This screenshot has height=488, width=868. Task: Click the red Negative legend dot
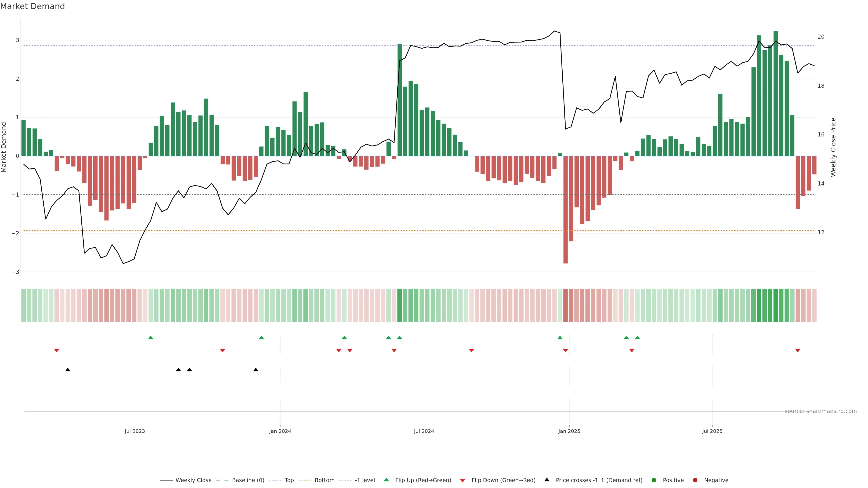[x=695, y=480]
